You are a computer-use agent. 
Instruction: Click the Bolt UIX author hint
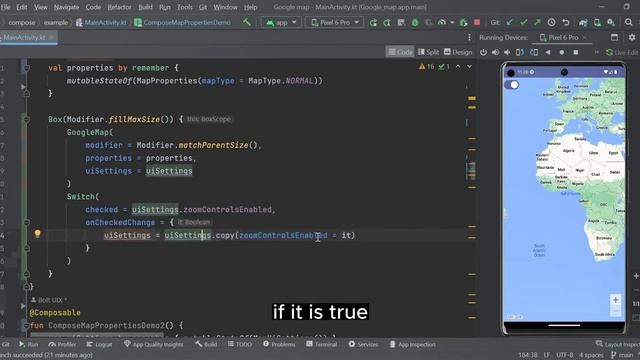pyautogui.click(x=49, y=300)
